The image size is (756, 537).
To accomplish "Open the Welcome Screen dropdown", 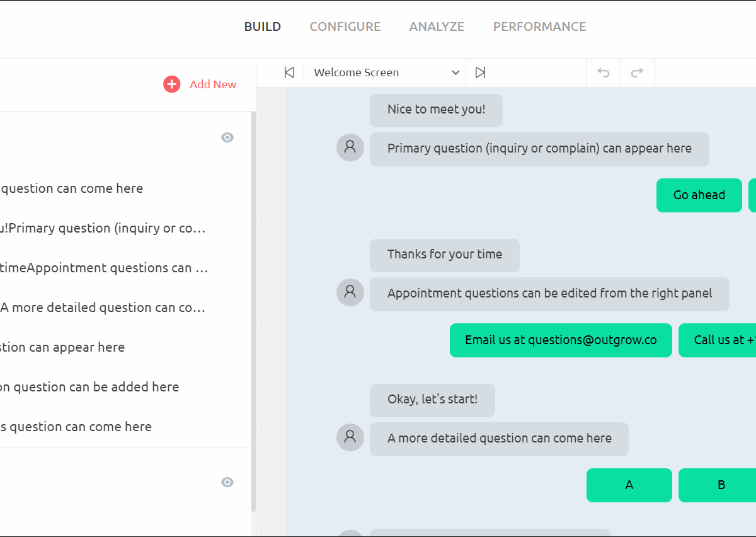I will pos(385,72).
